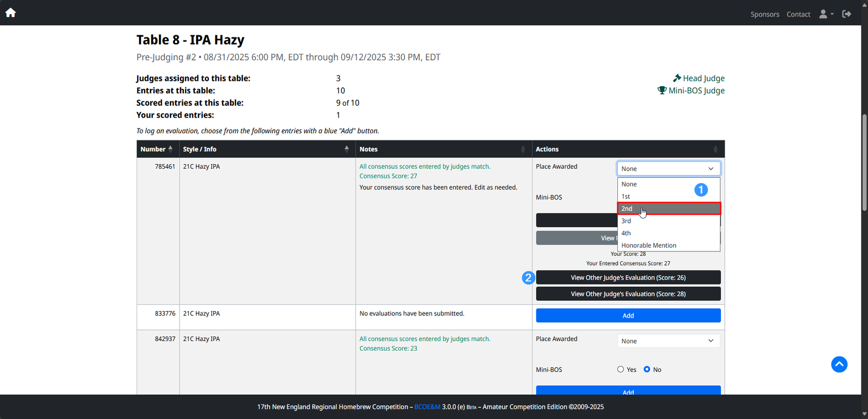Click the logout icon
The image size is (868, 419).
(846, 14)
